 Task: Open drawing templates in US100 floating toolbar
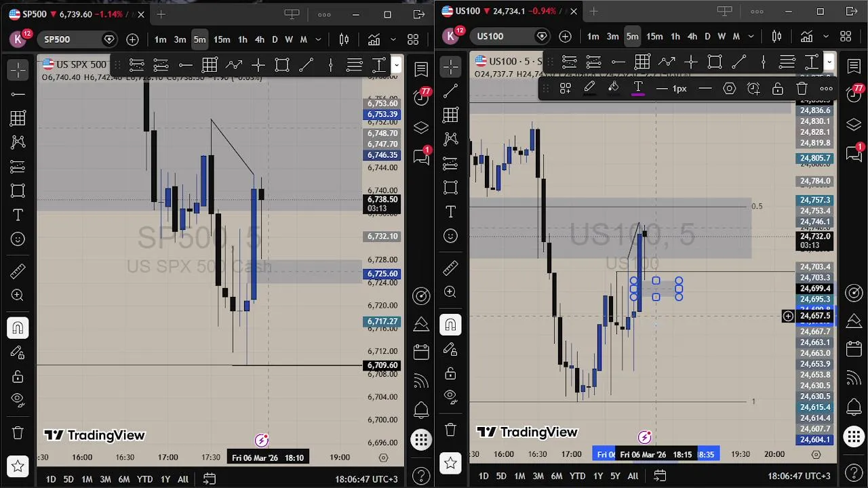[x=565, y=88]
